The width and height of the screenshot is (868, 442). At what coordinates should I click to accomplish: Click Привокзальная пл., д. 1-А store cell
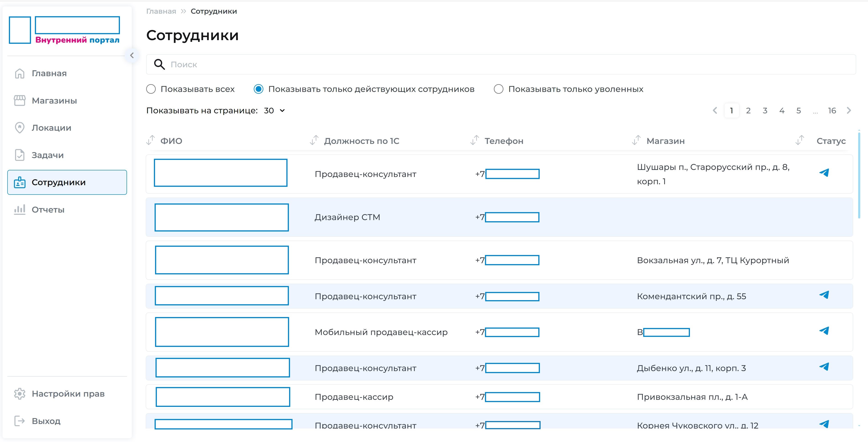pyautogui.click(x=692, y=397)
